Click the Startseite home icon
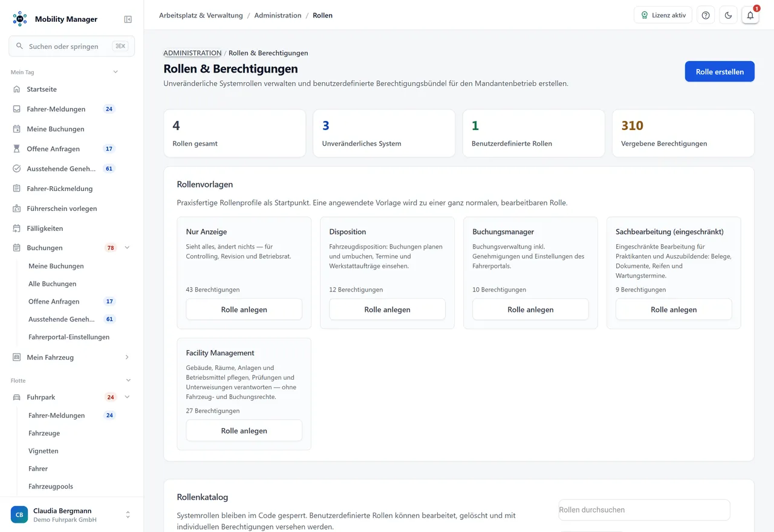 click(x=17, y=89)
